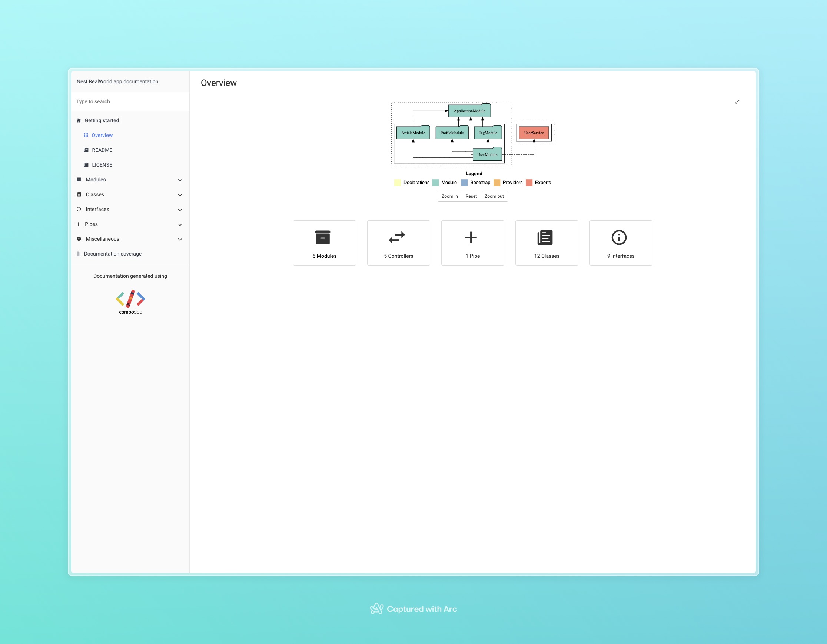827x644 pixels.
Task: Open the 5 Controllers card label
Action: pos(398,256)
